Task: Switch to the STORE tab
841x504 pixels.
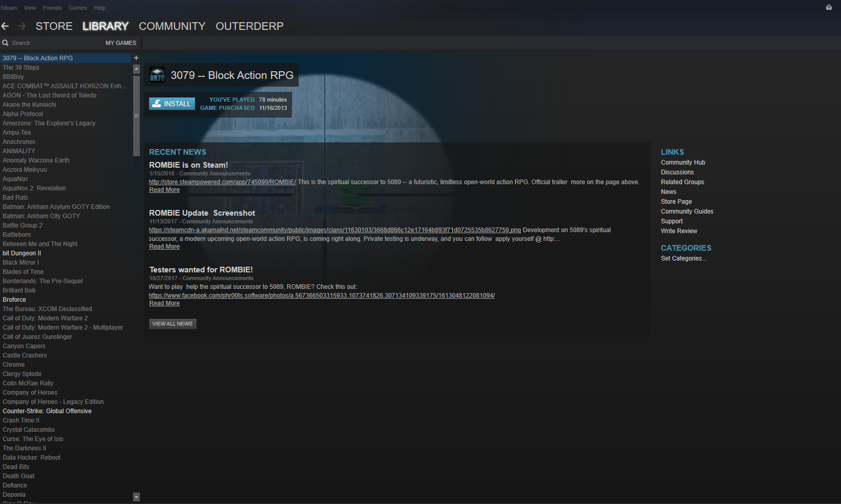Action: tap(54, 26)
